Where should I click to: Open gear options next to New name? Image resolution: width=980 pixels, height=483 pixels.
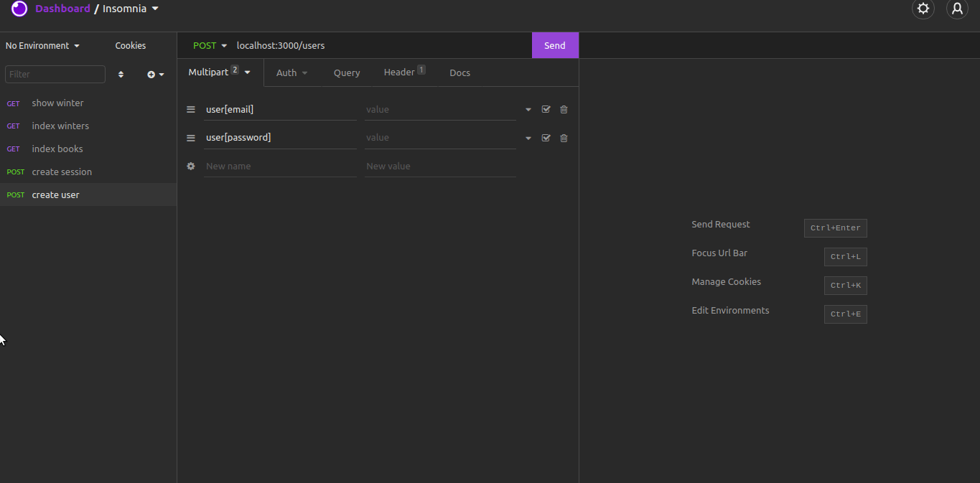[x=191, y=166]
